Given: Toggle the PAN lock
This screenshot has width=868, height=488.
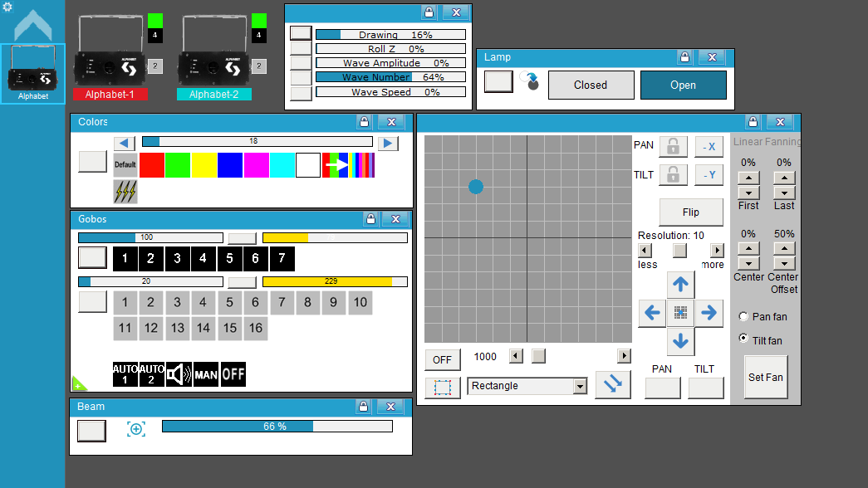Looking at the screenshot, I should (x=673, y=146).
